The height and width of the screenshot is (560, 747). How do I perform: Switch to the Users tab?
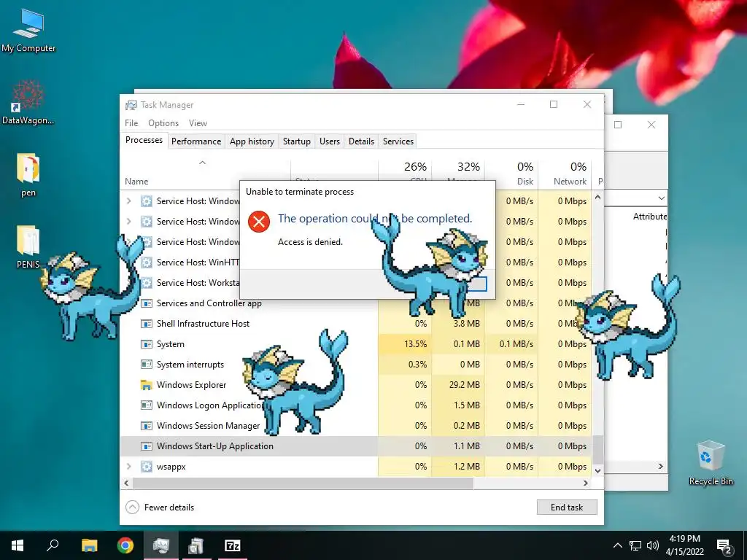pos(330,141)
